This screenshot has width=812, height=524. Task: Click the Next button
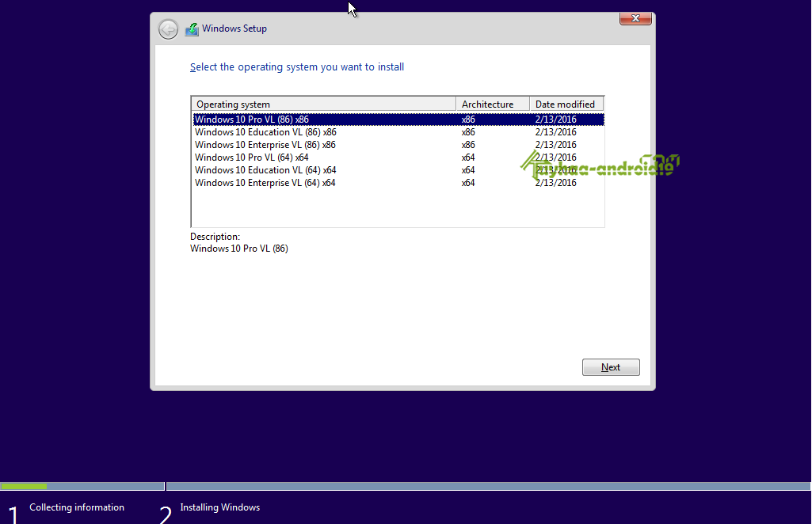click(x=611, y=367)
